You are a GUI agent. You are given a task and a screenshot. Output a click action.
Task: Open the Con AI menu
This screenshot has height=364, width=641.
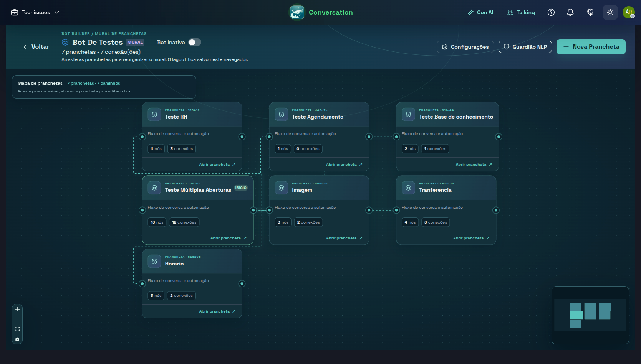[x=480, y=12]
